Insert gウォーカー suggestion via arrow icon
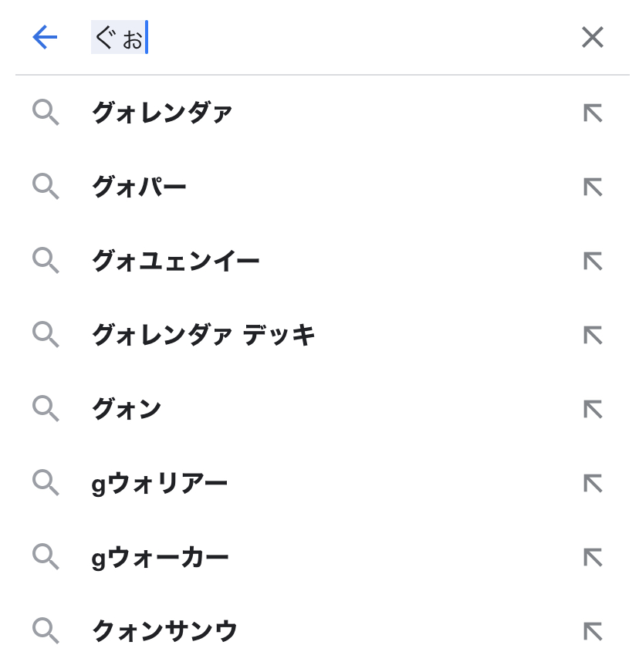 (592, 558)
